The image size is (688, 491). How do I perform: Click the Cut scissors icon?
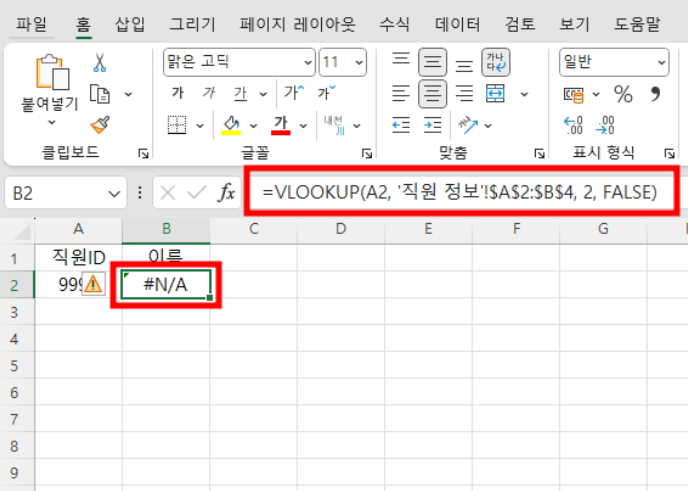(100, 62)
